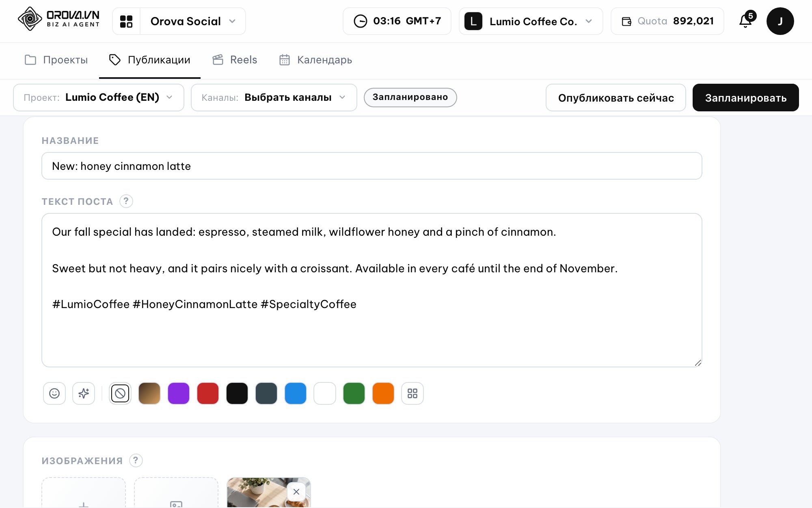
Task: Show help for Текст поста
Action: (126, 201)
